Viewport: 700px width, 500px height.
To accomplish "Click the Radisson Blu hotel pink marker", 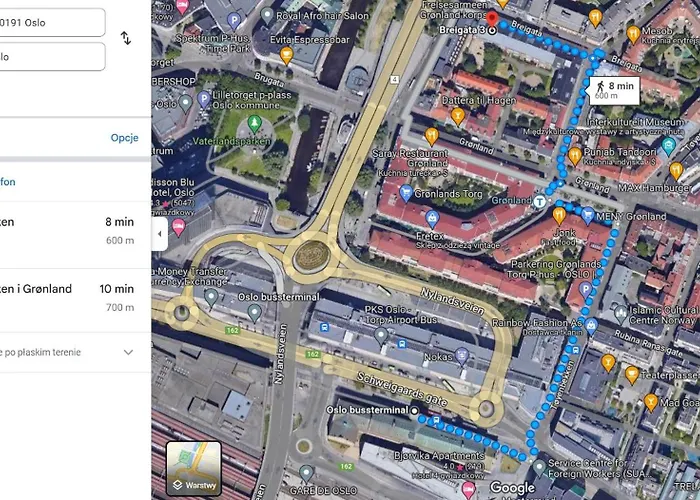I will pyautogui.click(x=178, y=227).
